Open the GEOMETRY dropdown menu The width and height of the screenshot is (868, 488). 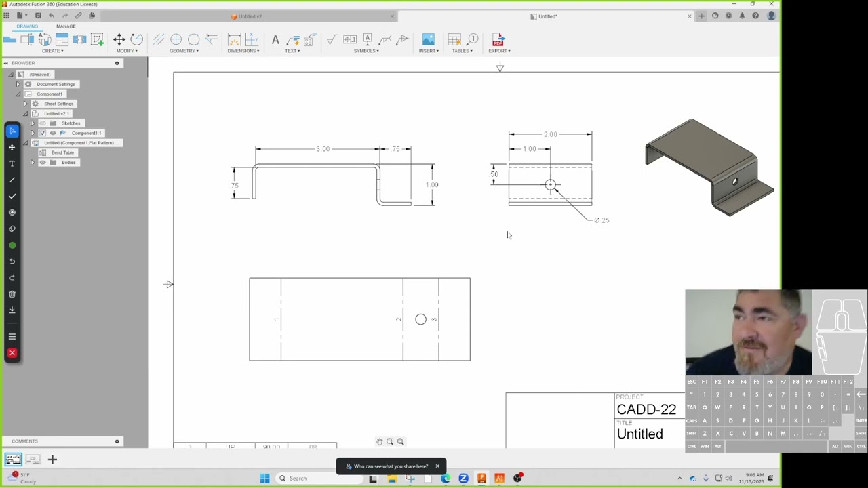[x=184, y=51]
